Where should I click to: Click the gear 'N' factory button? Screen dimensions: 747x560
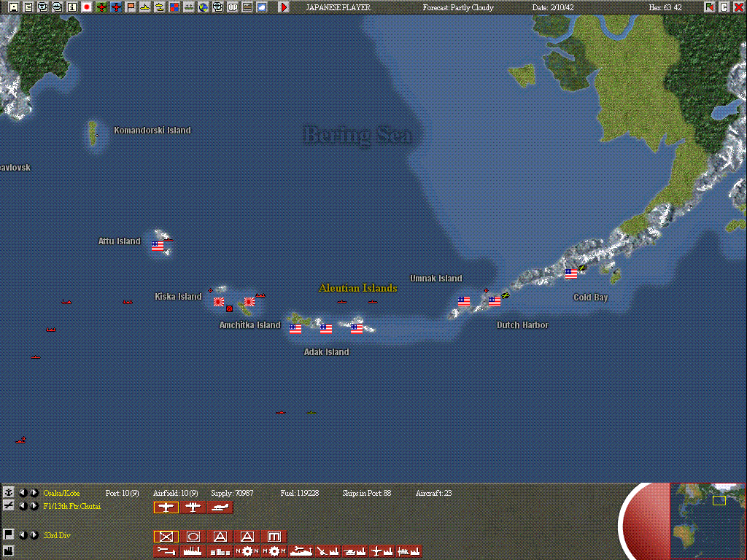pos(247,551)
